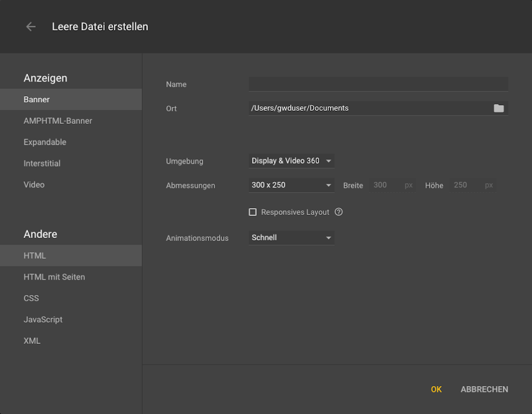Select the Video ad type

71,185
